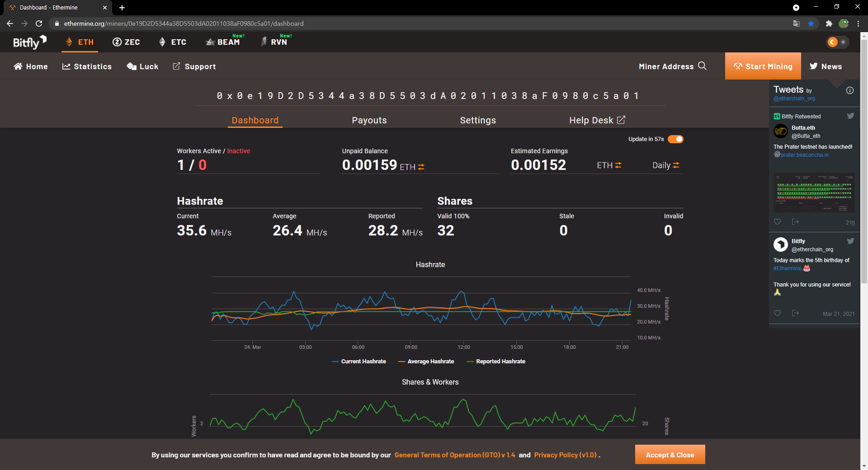The width and height of the screenshot is (868, 470).
Task: Share the Bitfly birthday tweet
Action: click(x=795, y=313)
